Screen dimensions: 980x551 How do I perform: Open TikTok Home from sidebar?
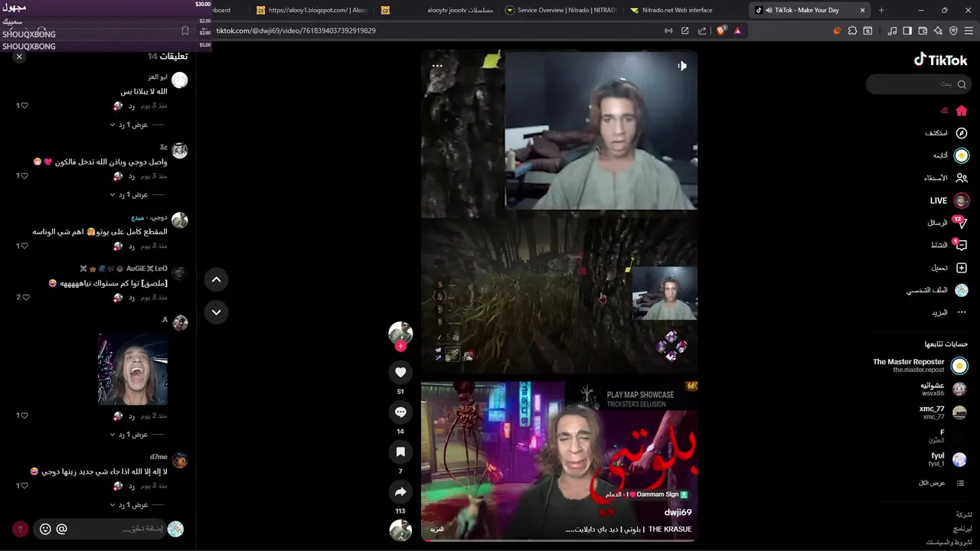962,111
